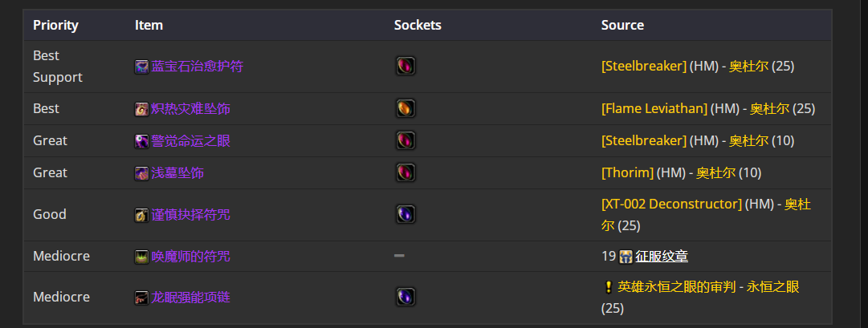Screen dimensions: 868x328
Task: Click the 谨慎抉择符咒 item icon
Action: (x=141, y=215)
